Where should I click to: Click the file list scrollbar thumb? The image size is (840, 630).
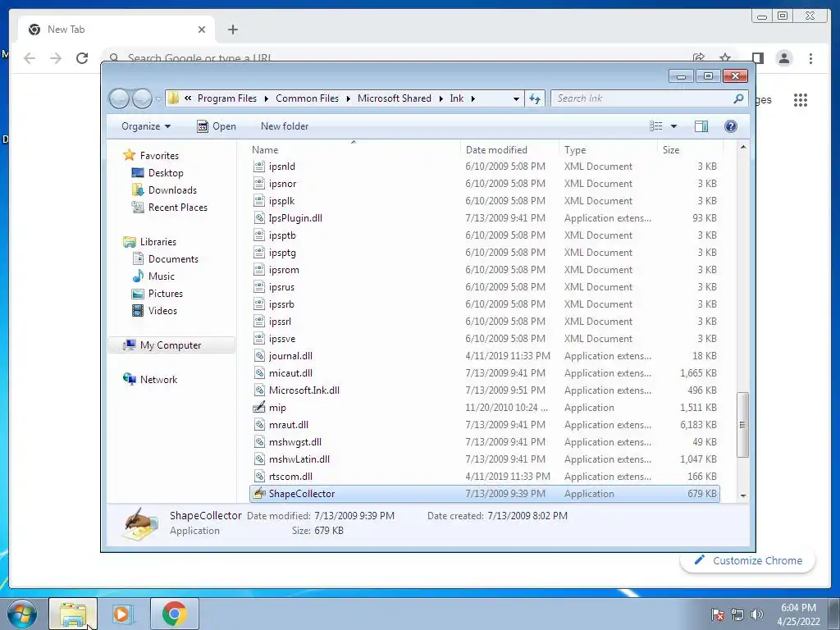(742, 424)
